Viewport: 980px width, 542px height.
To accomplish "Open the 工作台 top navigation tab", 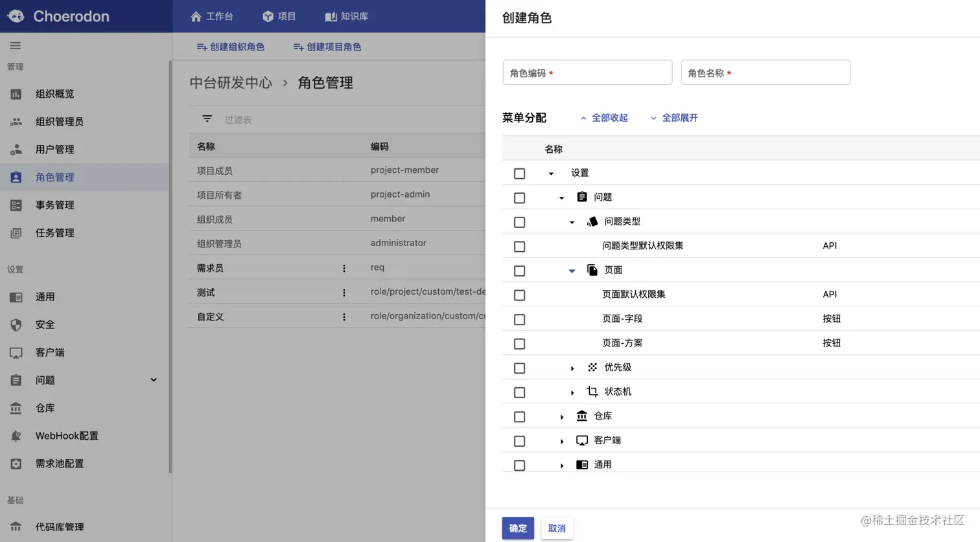I will pos(212,16).
